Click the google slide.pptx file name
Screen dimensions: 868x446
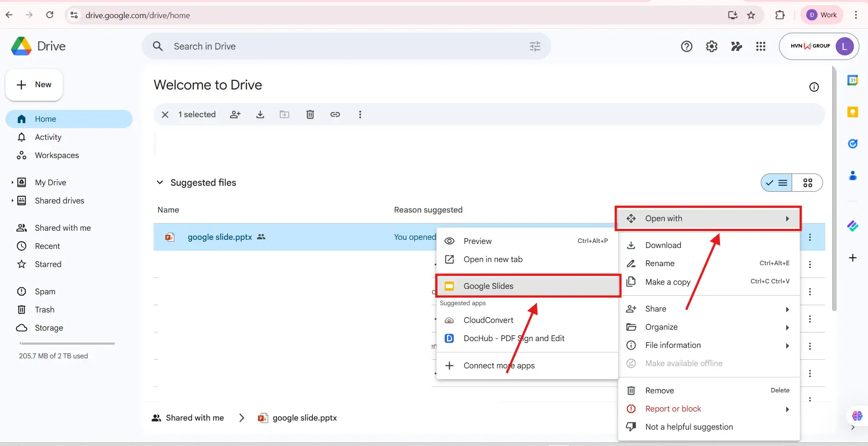[x=220, y=237]
